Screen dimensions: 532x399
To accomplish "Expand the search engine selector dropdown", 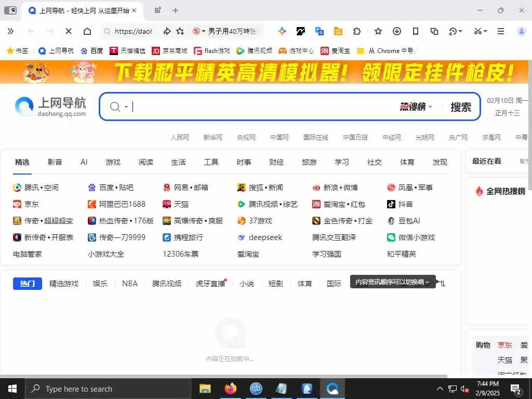I will tap(126, 107).
